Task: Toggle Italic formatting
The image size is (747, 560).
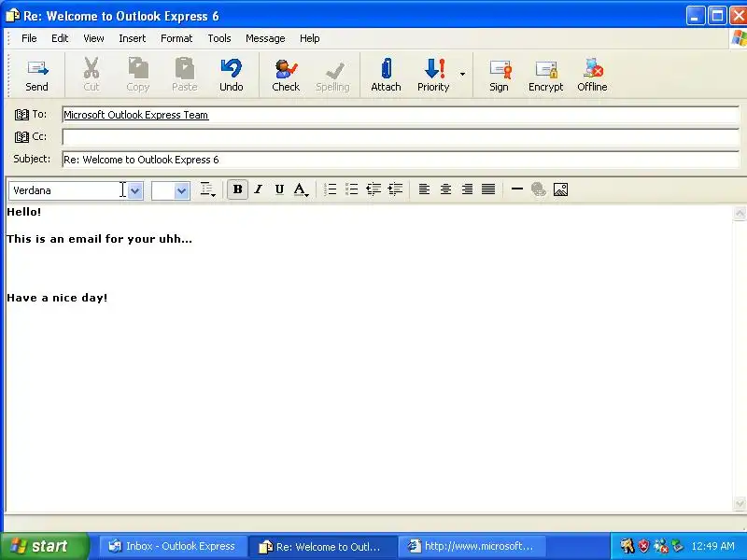Action: click(259, 189)
